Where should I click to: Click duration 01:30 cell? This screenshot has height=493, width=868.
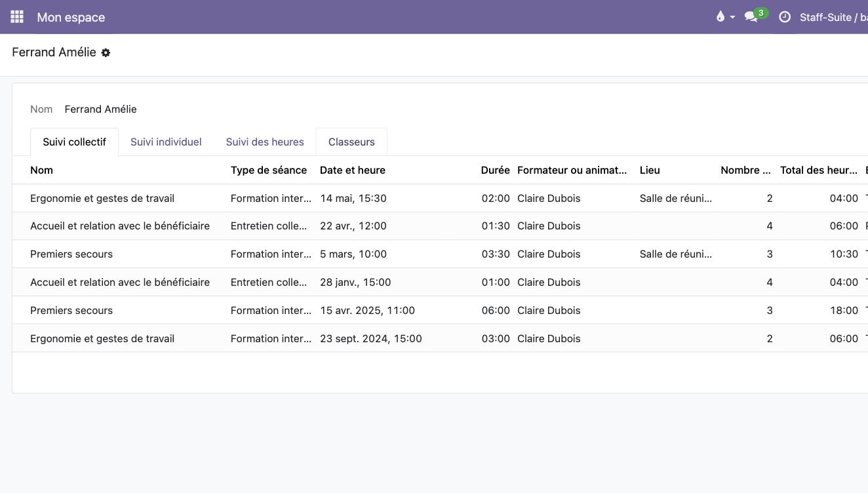pyautogui.click(x=496, y=226)
